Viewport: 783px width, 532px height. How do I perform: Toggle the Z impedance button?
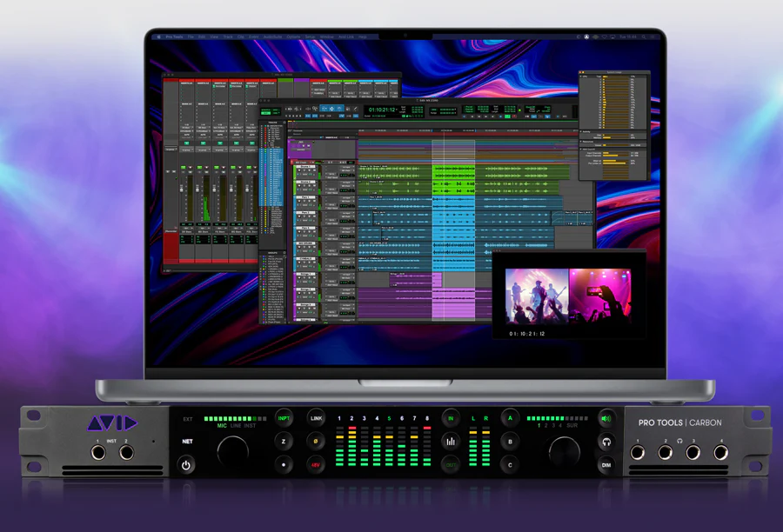284,442
